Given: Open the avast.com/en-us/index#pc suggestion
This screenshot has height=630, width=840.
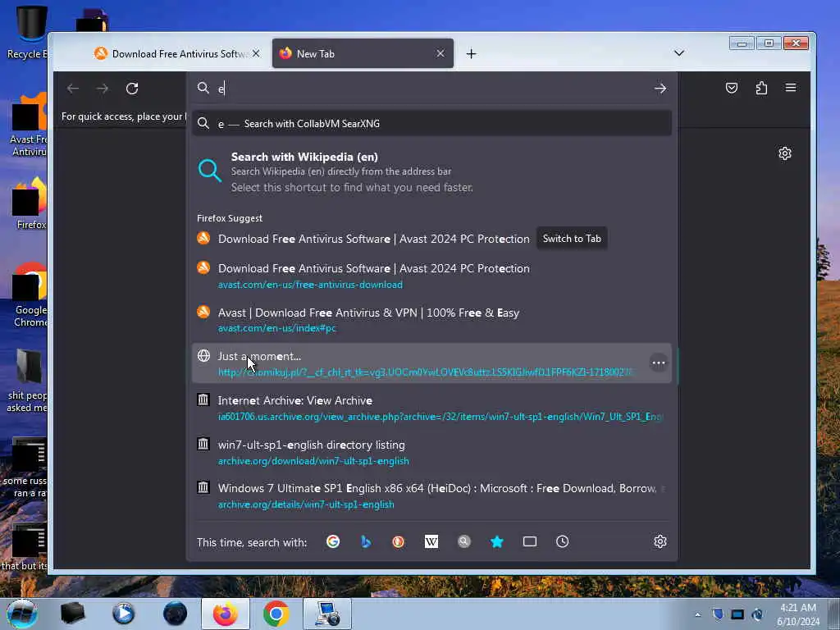Looking at the screenshot, I should (x=431, y=320).
